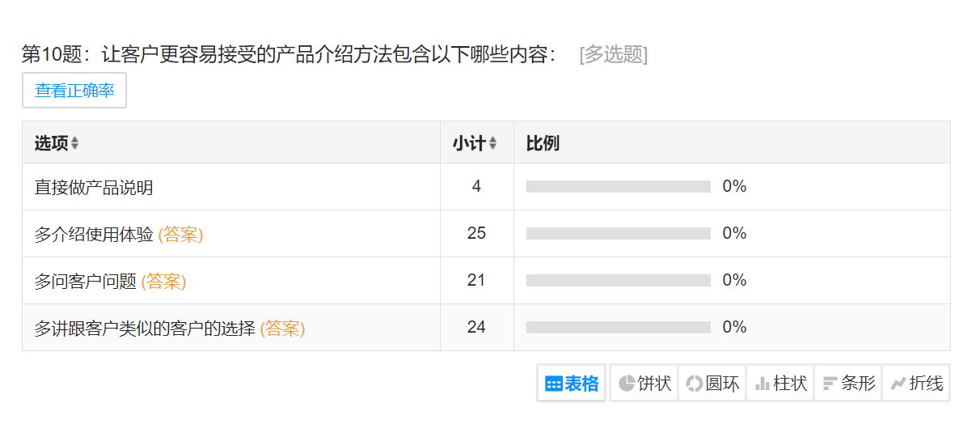Sort by the 小计 column arrows
Viewport: 980px width, 437px height.
point(492,143)
